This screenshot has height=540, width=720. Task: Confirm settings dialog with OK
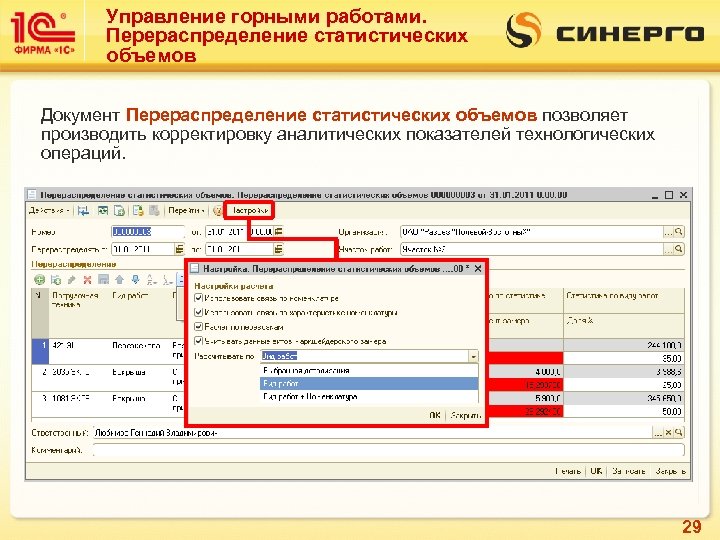point(435,415)
